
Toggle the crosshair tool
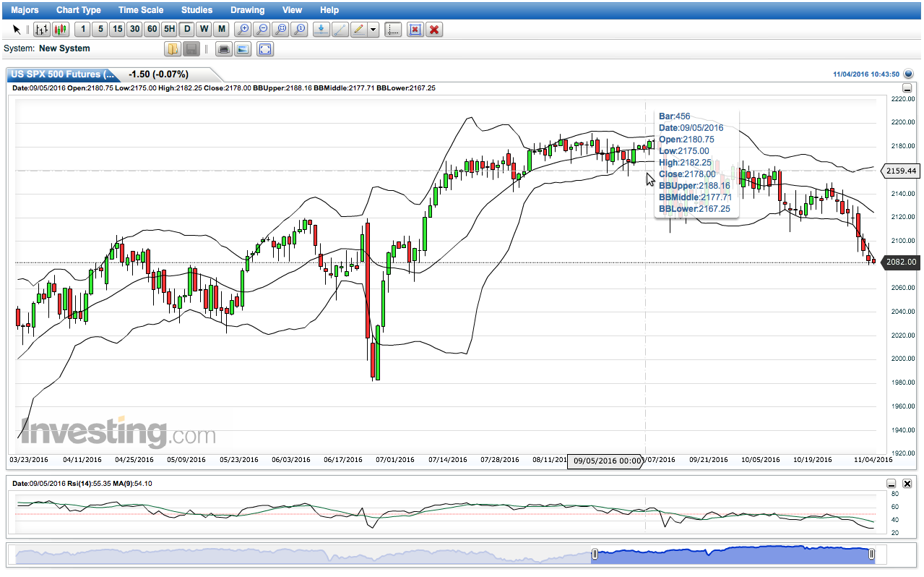point(393,30)
